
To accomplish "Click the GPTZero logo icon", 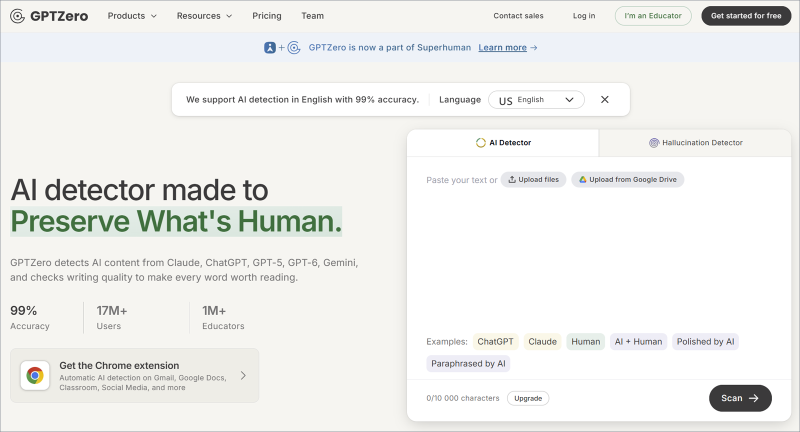I will coord(17,16).
